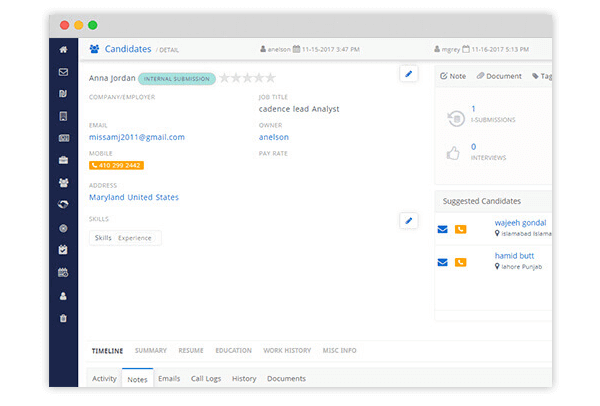Open Maryland United States address link
Image resolution: width=600 pixels, height=406 pixels.
click(134, 197)
